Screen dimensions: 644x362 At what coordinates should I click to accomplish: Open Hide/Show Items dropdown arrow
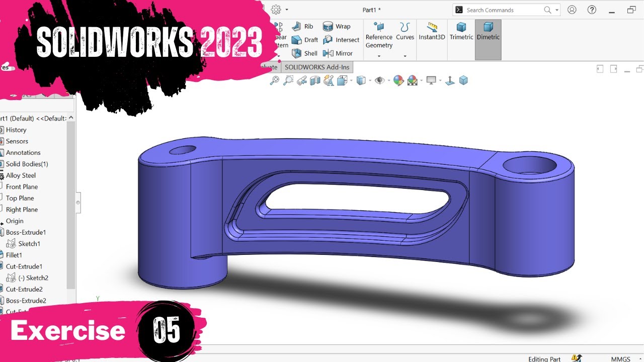pyautogui.click(x=388, y=80)
